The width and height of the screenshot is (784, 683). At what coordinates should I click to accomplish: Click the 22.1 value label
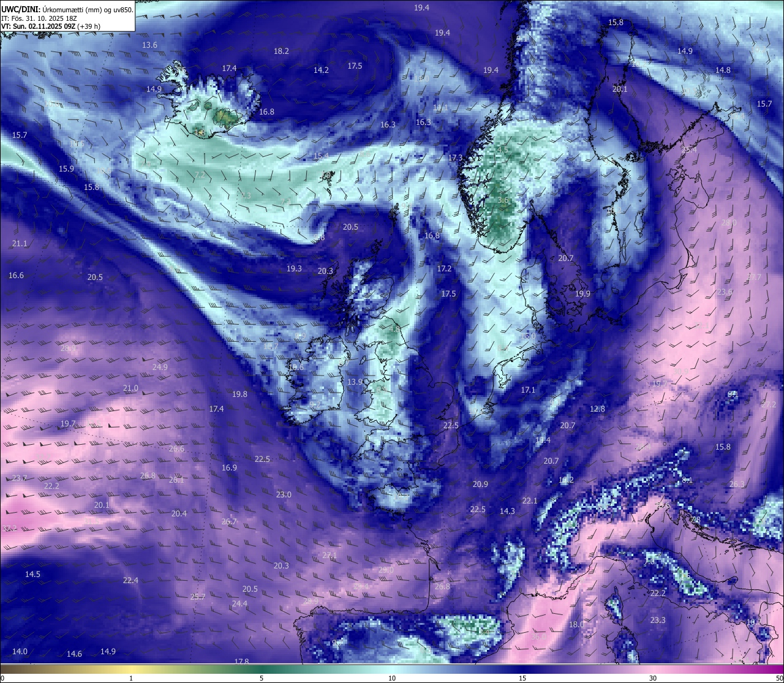click(530, 501)
